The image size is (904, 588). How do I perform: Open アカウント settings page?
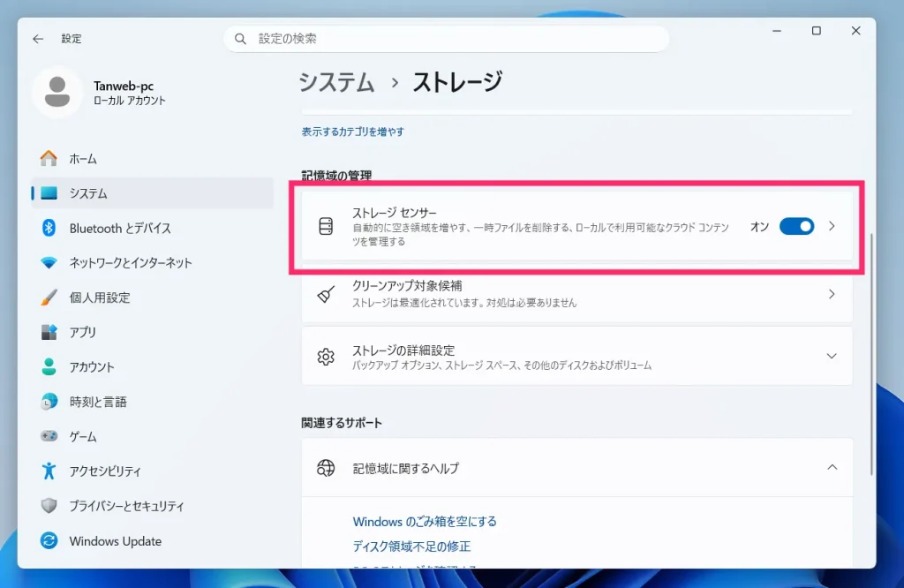pyautogui.click(x=152, y=366)
